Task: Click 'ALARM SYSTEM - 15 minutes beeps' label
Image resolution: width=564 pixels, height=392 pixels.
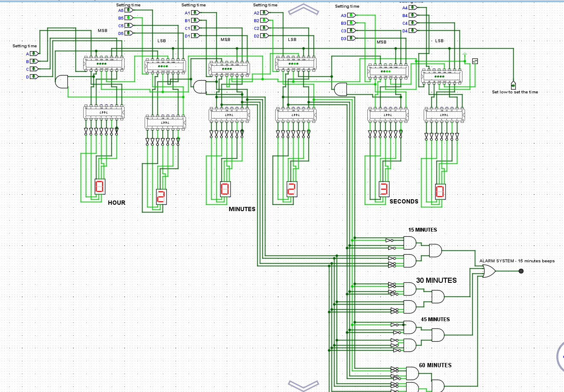Action: tap(517, 261)
